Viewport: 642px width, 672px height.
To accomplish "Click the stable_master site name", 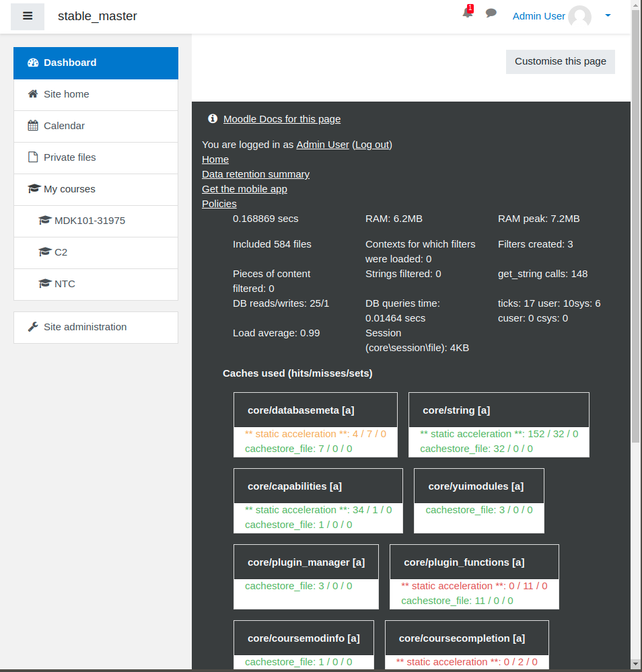I will 98,16.
